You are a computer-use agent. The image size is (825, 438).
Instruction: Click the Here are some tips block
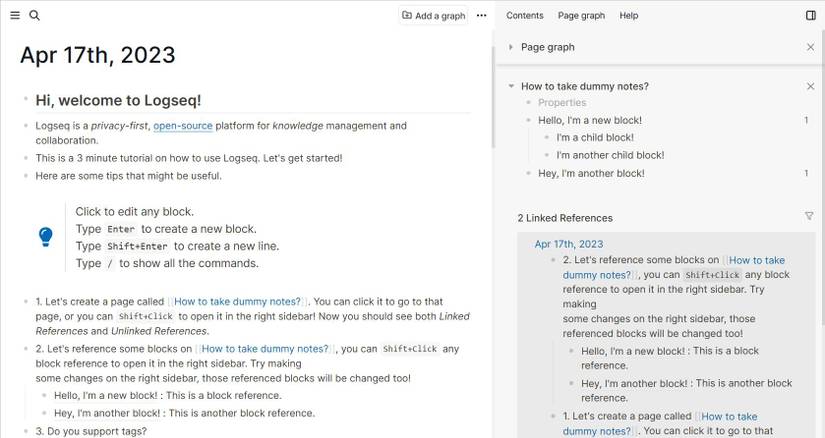(x=128, y=176)
